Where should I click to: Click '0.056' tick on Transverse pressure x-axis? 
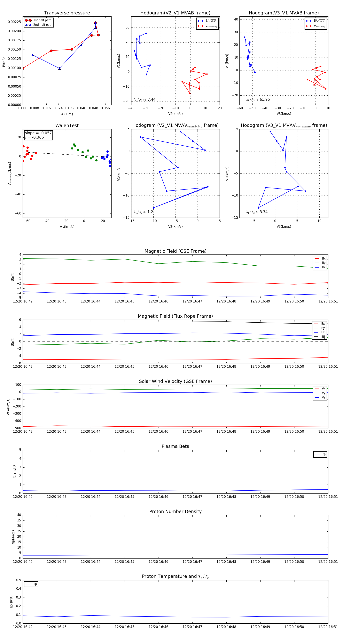pos(105,108)
